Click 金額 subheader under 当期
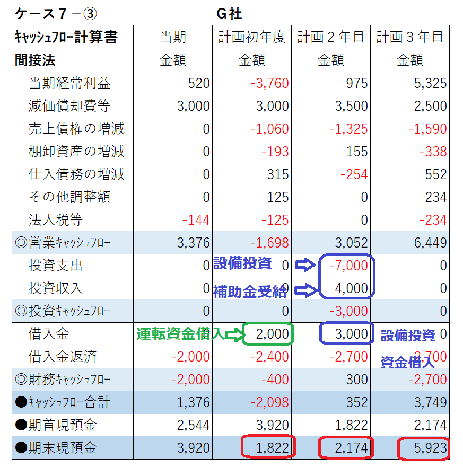 point(173,60)
